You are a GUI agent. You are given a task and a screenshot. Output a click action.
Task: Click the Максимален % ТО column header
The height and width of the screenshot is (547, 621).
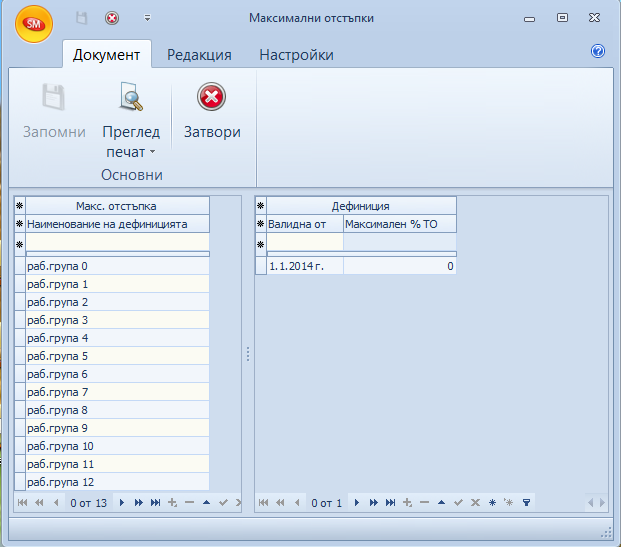click(x=400, y=224)
